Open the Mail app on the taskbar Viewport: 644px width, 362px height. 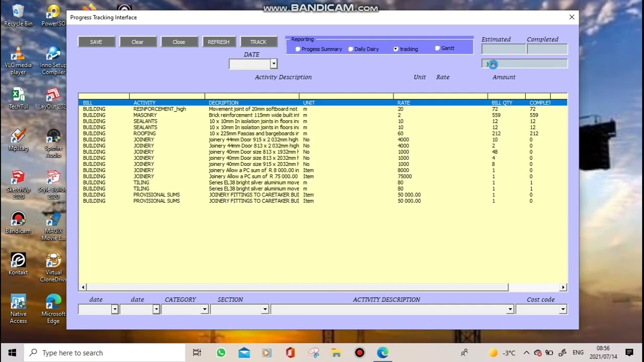[244, 352]
